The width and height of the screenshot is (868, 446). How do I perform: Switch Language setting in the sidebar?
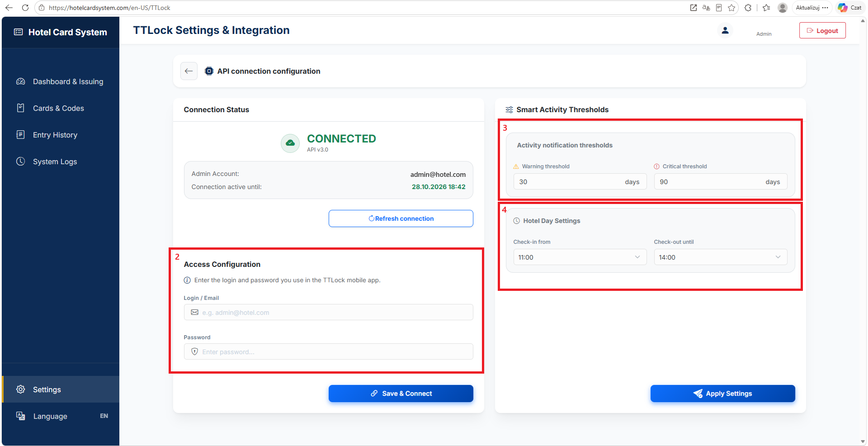[x=61, y=416]
